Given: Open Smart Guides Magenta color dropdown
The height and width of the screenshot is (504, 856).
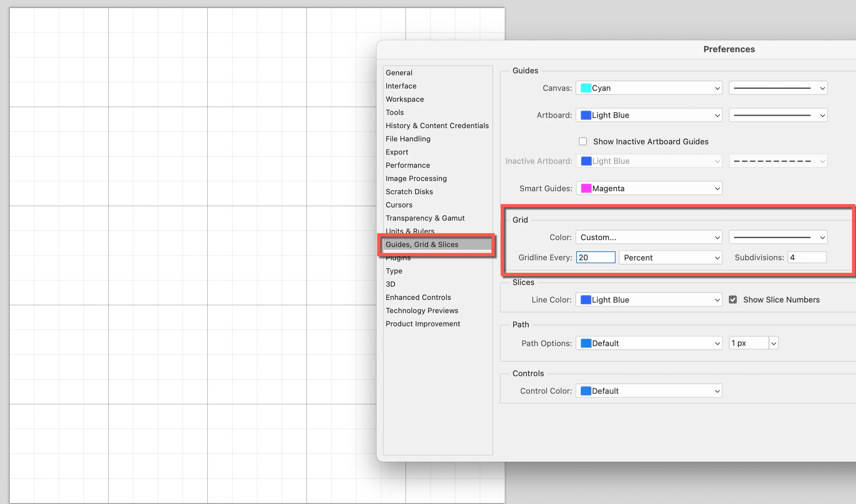Looking at the screenshot, I should click(649, 189).
